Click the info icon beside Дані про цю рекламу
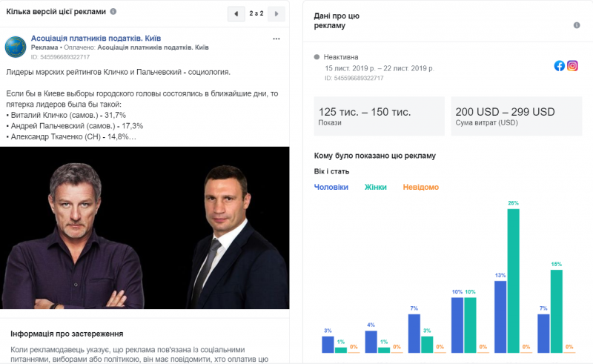Screen dimensions: 593x364 point(576,25)
